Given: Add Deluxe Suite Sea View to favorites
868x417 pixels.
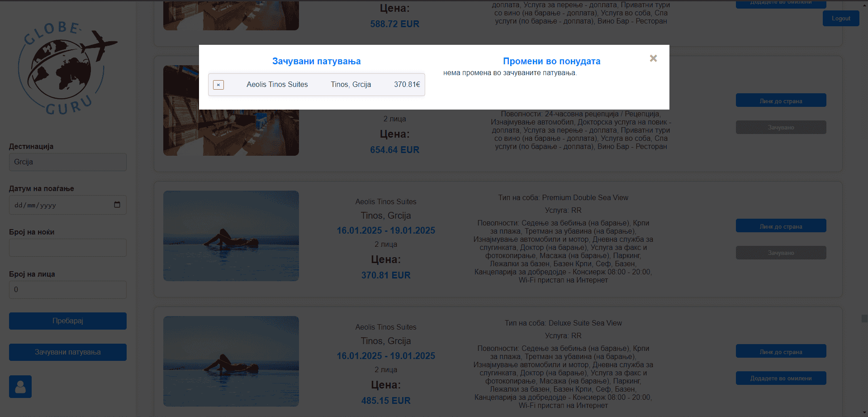Looking at the screenshot, I should (781, 378).
